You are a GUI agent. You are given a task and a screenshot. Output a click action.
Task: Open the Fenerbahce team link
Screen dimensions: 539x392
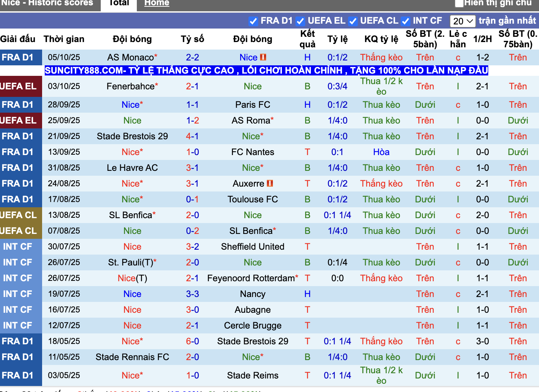pyautogui.click(x=130, y=86)
